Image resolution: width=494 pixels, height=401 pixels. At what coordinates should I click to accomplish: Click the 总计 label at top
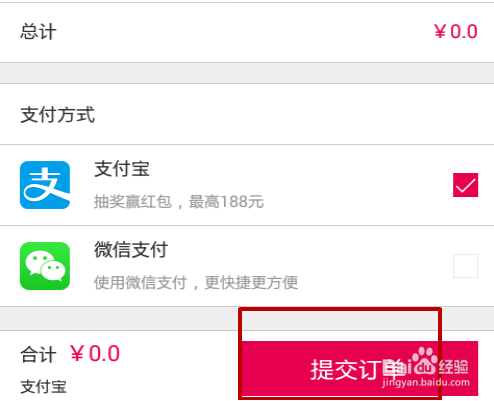point(38,32)
